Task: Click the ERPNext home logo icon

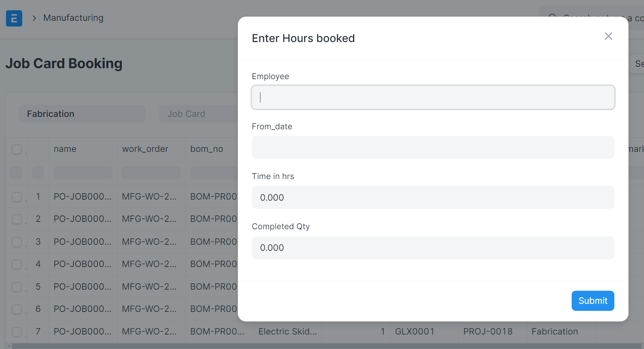Action: point(14,18)
